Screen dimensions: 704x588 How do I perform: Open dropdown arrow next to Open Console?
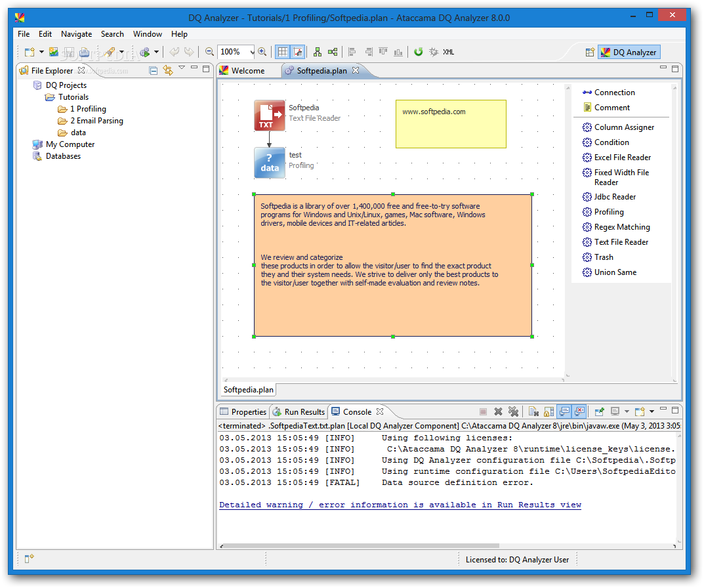click(x=652, y=411)
